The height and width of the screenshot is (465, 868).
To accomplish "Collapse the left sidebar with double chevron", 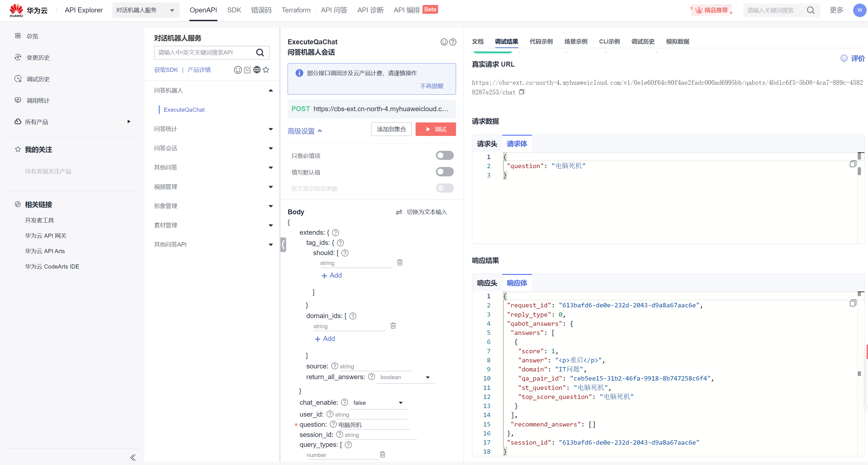I will pyautogui.click(x=133, y=457).
